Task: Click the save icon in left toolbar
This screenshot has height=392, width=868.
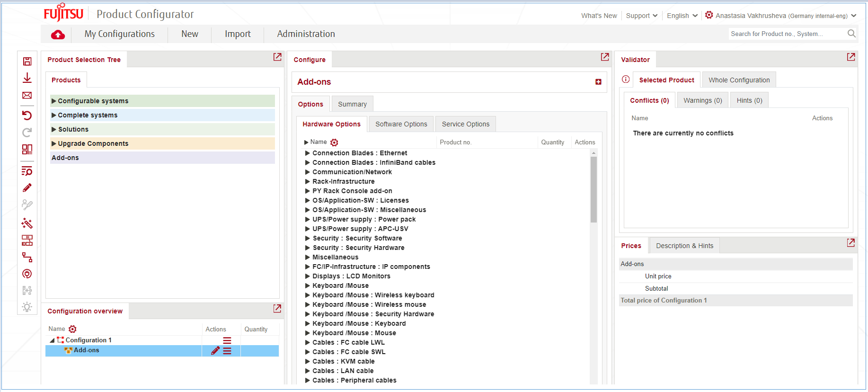Action: pos(27,62)
